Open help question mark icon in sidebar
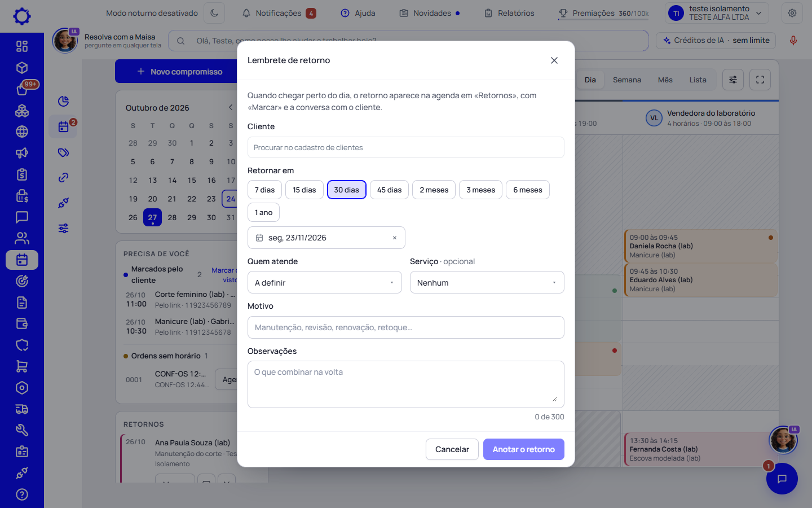This screenshot has height=508, width=812. pos(22,494)
